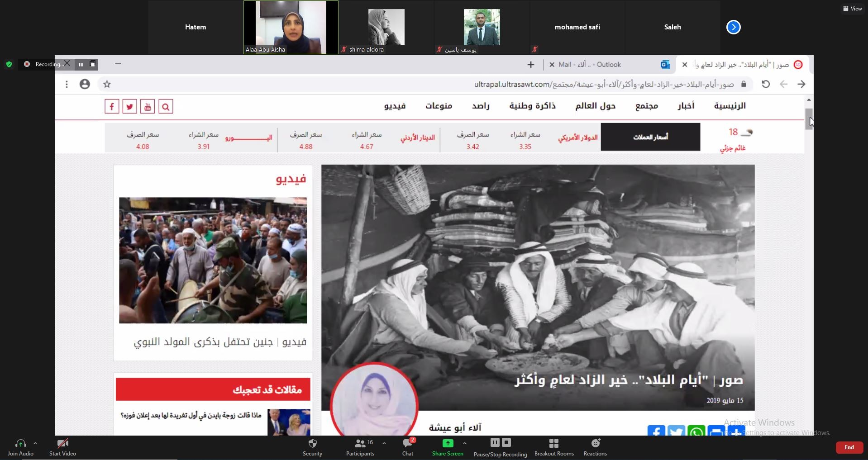Click Join Audio headphone button

[20, 447]
